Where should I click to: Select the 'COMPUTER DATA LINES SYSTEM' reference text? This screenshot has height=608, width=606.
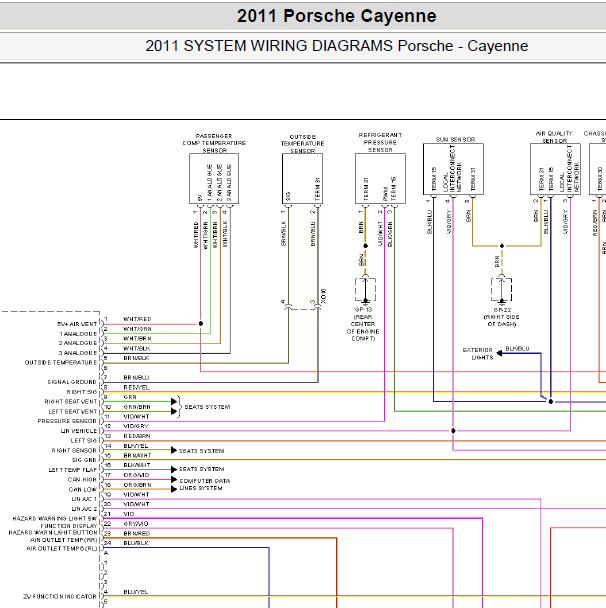click(204, 484)
